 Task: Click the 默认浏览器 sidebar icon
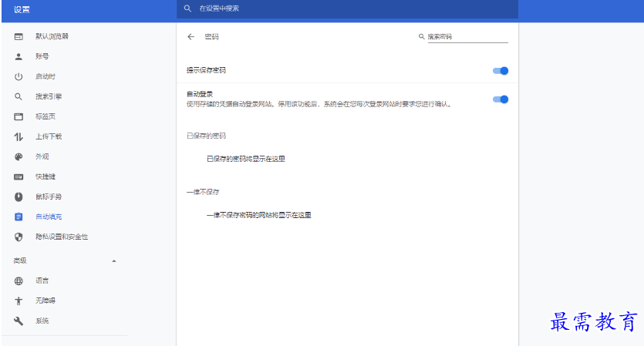pyautogui.click(x=19, y=36)
